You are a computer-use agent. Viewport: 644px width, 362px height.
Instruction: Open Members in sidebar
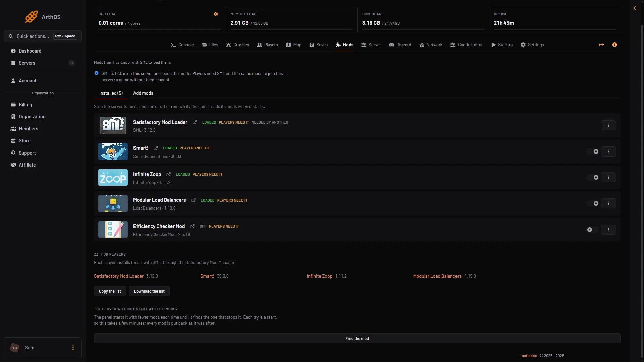click(43, 129)
